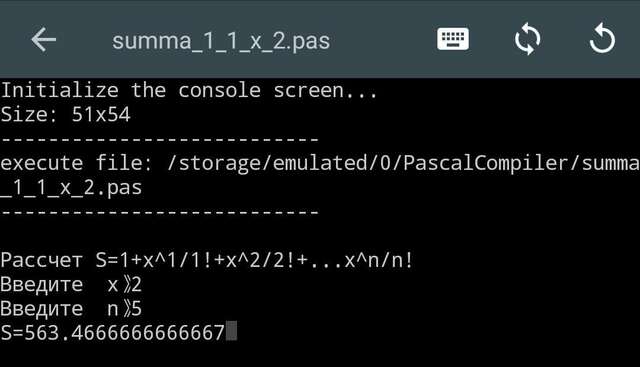Show the on-screen keyboard
This screenshot has height=367, width=640.
453,39
